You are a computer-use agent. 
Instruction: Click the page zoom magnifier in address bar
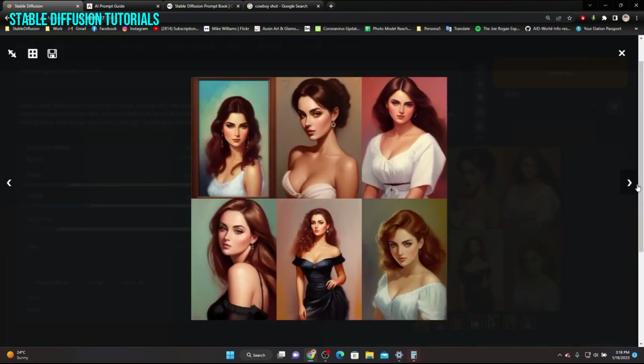[548, 18]
